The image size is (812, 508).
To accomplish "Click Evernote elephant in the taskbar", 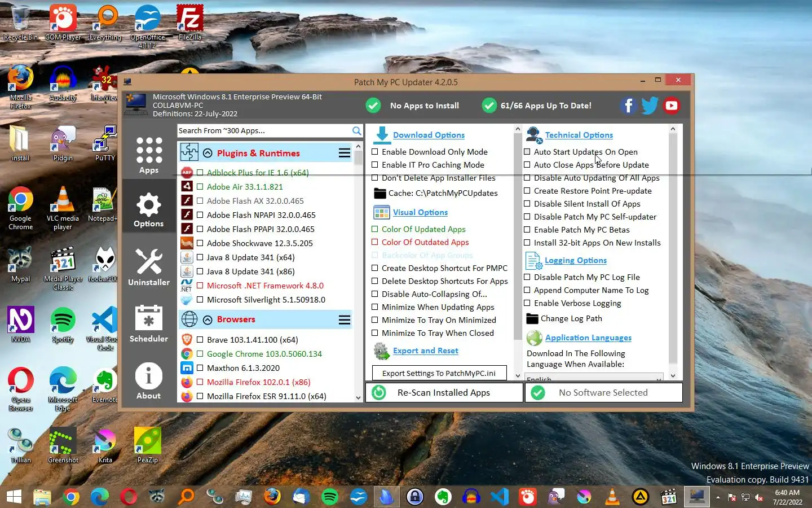I will click(x=443, y=497).
